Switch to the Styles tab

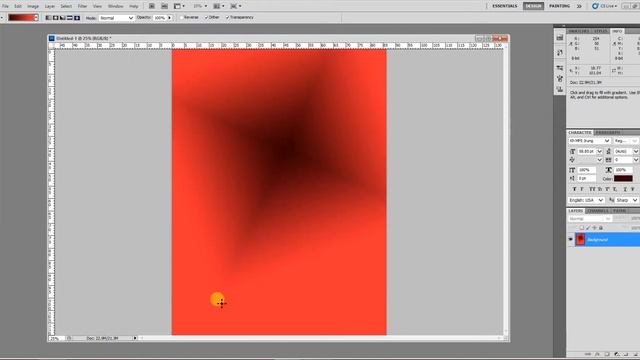(x=600, y=31)
